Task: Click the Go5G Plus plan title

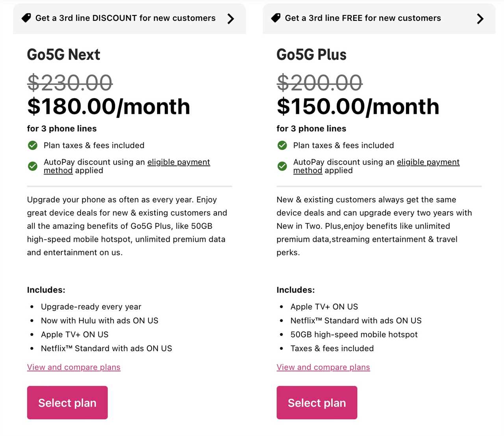Action: click(311, 55)
